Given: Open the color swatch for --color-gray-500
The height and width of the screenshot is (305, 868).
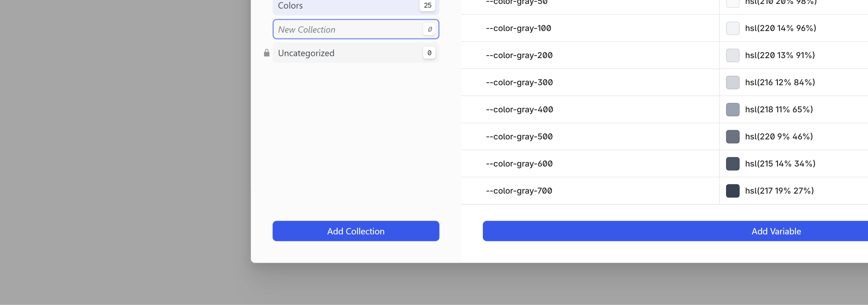Looking at the screenshot, I should [733, 136].
